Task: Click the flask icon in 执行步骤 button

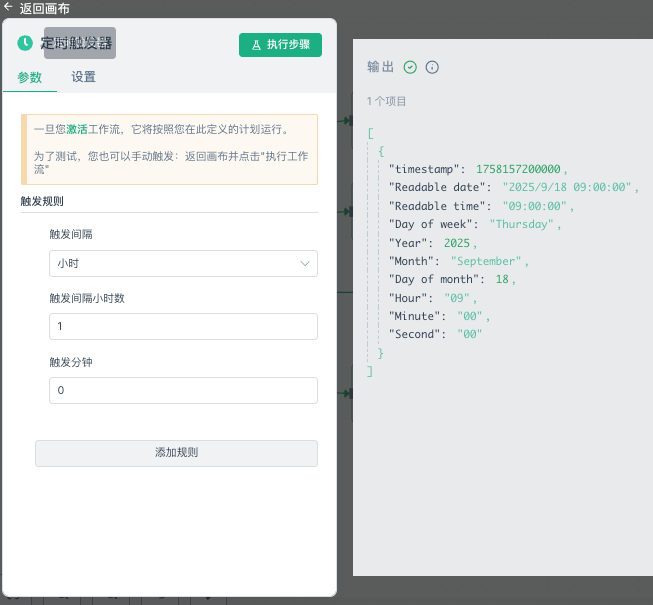Action: (256, 45)
